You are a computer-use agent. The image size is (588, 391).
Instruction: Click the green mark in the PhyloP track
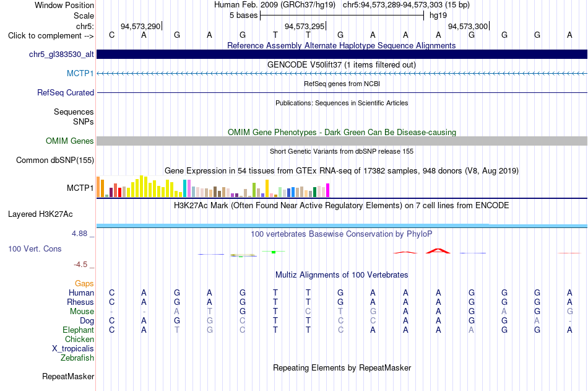click(x=274, y=252)
